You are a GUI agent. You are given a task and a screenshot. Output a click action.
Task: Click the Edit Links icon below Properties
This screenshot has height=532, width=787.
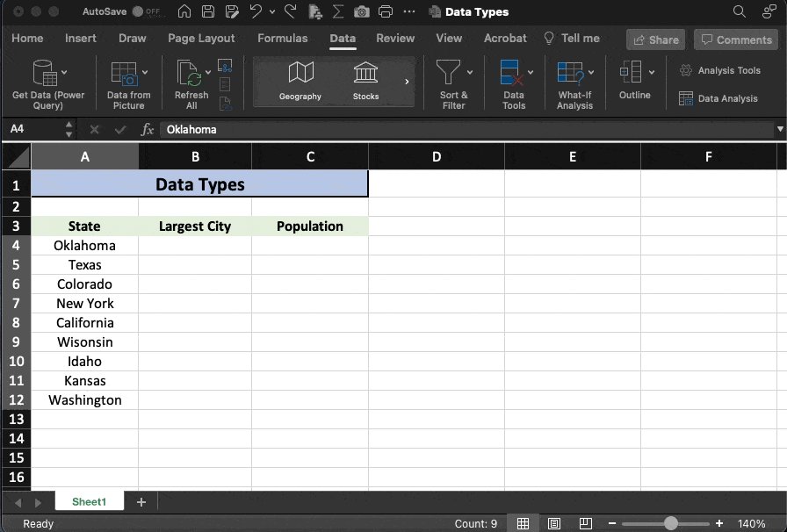[x=226, y=104]
